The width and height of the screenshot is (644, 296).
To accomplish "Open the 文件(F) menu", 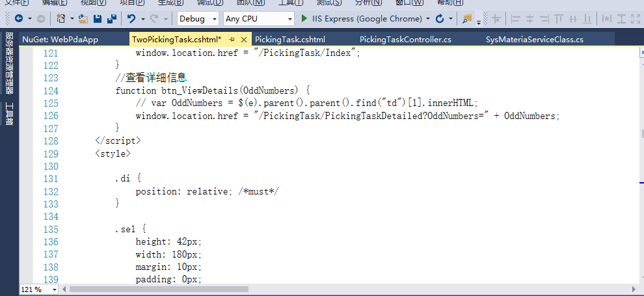I will pos(16,3).
